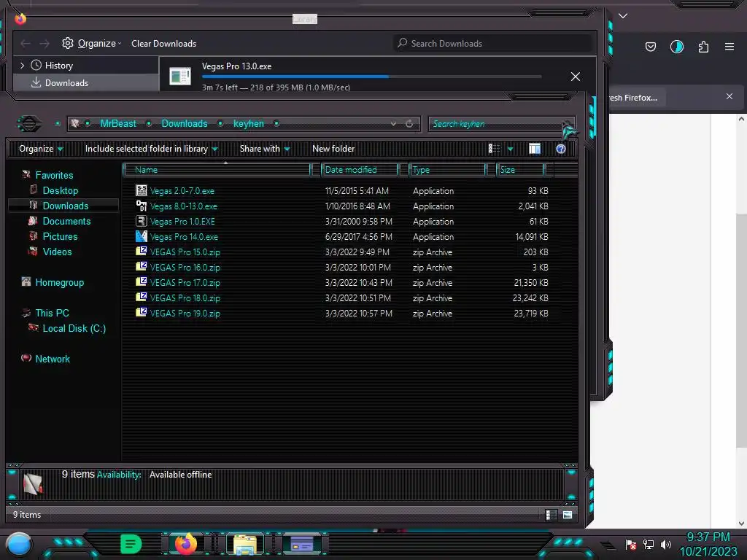Switch to large icons view in status bar
The width and height of the screenshot is (747, 560).
[568, 515]
